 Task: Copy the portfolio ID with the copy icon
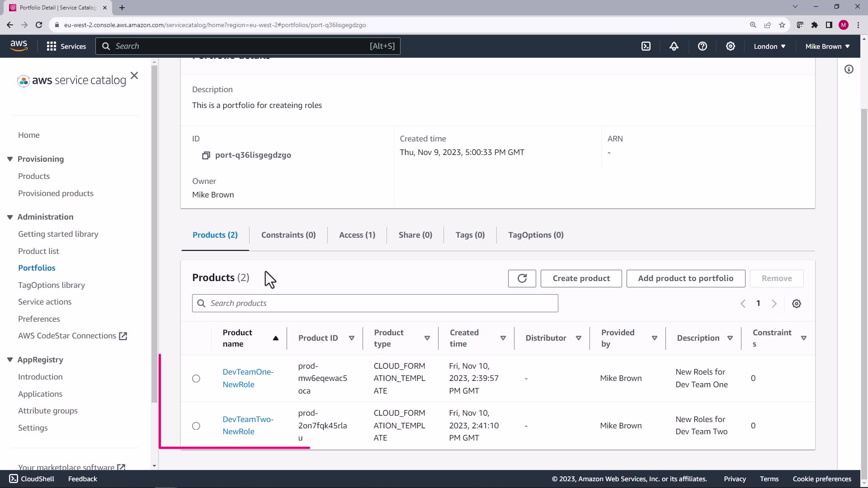point(206,155)
